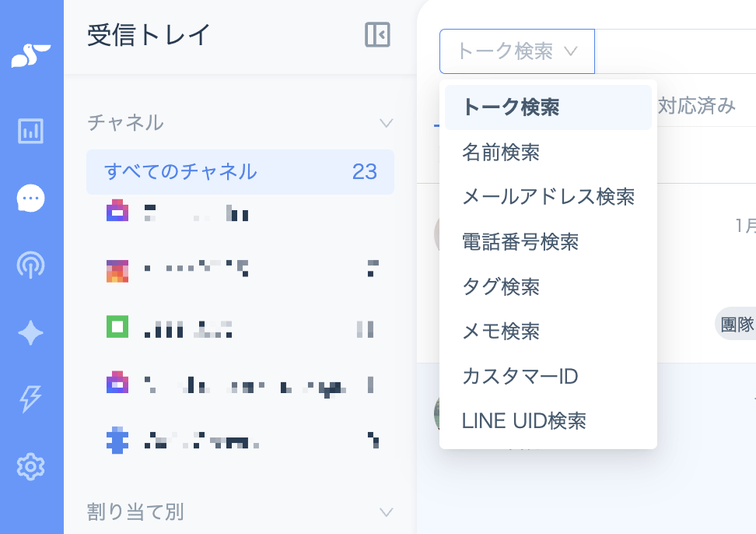Open the lightning bolt automation icon
The width and height of the screenshot is (756, 534).
coord(30,399)
